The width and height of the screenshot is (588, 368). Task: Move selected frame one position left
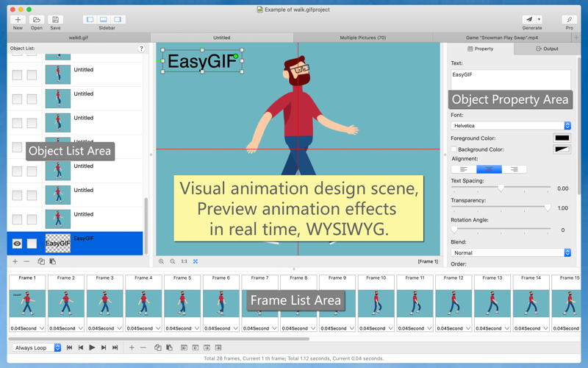click(x=196, y=347)
